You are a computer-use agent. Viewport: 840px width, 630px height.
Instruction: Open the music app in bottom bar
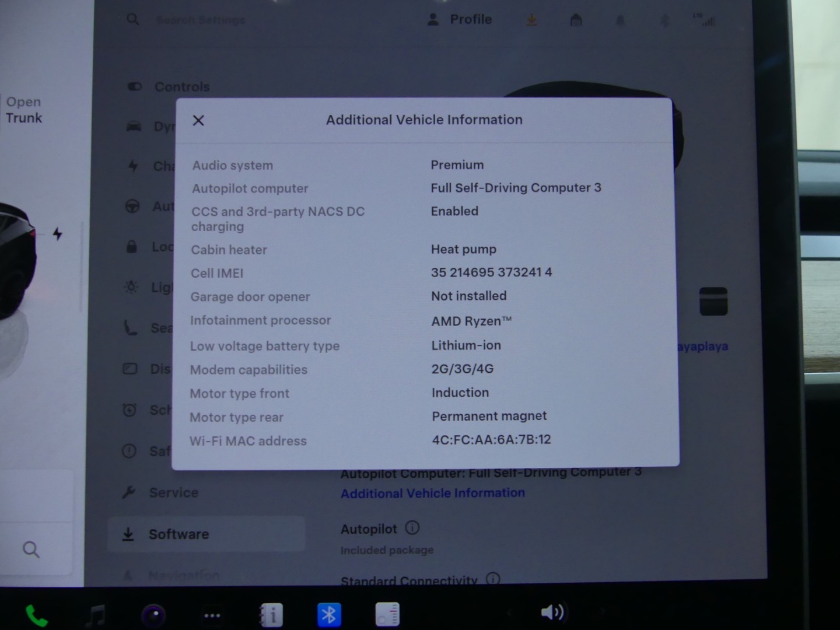[x=96, y=615]
